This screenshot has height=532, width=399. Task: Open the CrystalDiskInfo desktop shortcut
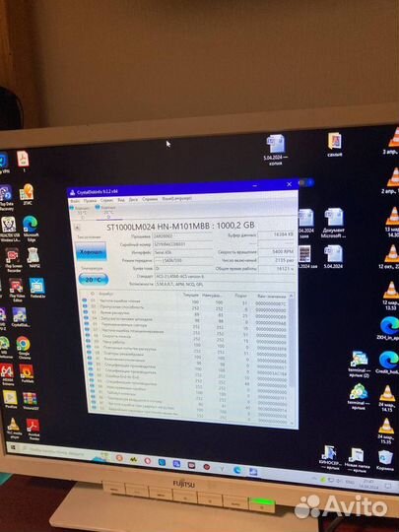click(20, 317)
